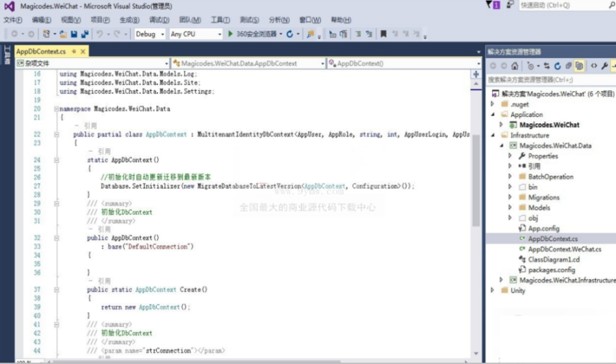616x364 pixels.
Task: Select the packages.config file
Action: click(551, 270)
